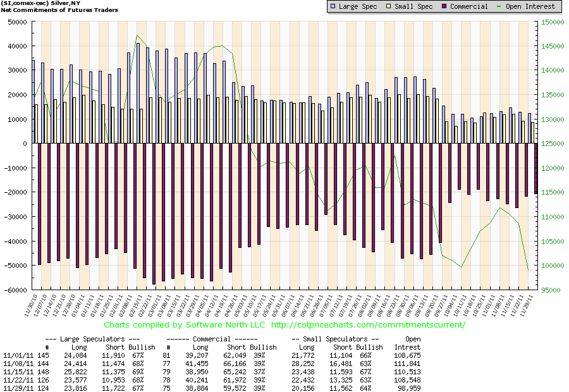This screenshot has height=392, width=569.
Task: Click open interest value 110,513
Action: (408, 372)
